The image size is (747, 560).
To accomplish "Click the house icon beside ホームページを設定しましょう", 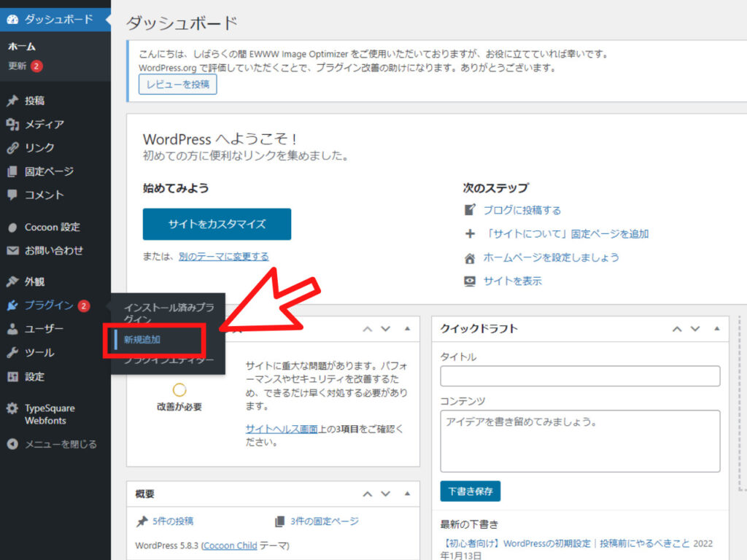I will (470, 258).
